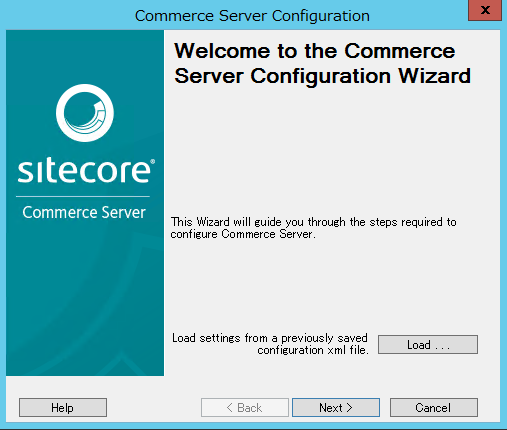Click the Welcome wizard heading text
Viewport: 507px width, 430px height.
click(x=322, y=64)
